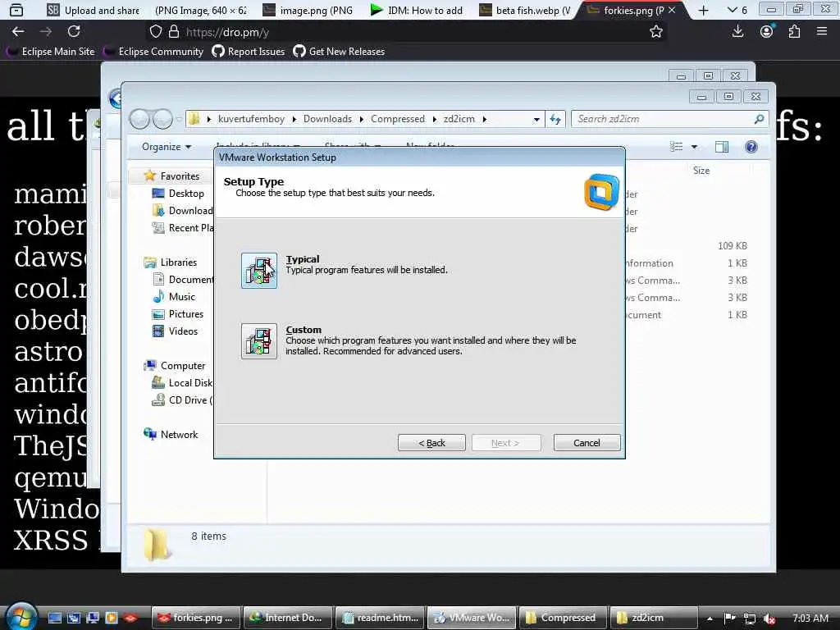Switch to the IDM: How to add tab
Screen dimensions: 840x630
[x=417, y=10]
